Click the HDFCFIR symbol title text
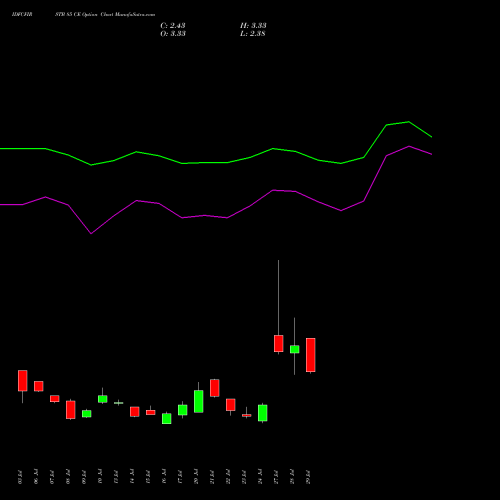Screen dimensions: 500x500 click(x=22, y=15)
